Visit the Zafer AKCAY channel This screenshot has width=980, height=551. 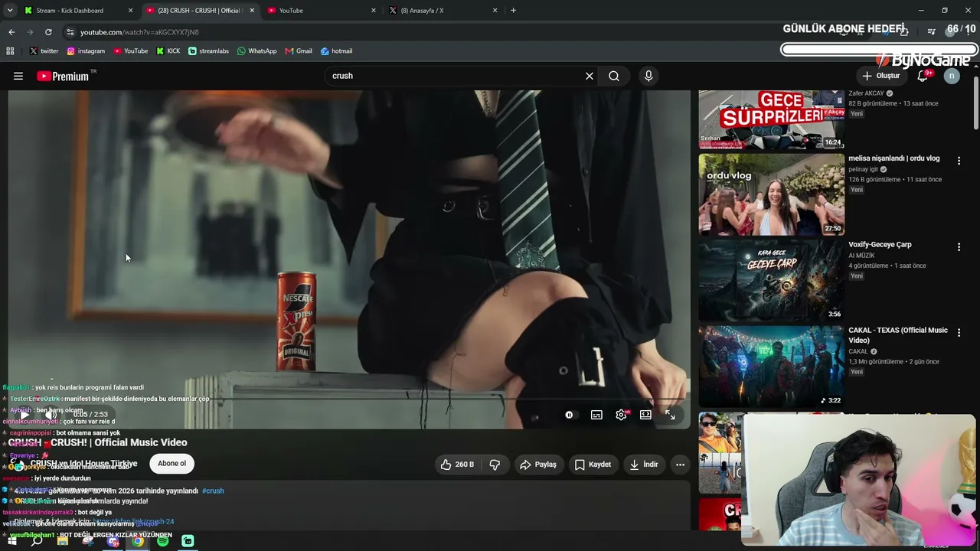pos(866,93)
